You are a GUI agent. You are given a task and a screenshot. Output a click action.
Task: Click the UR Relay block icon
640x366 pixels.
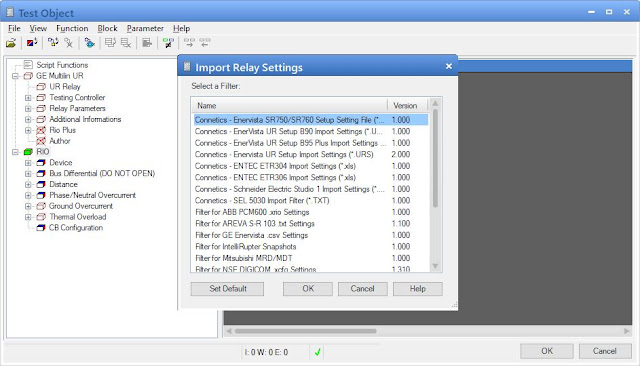pos(41,87)
